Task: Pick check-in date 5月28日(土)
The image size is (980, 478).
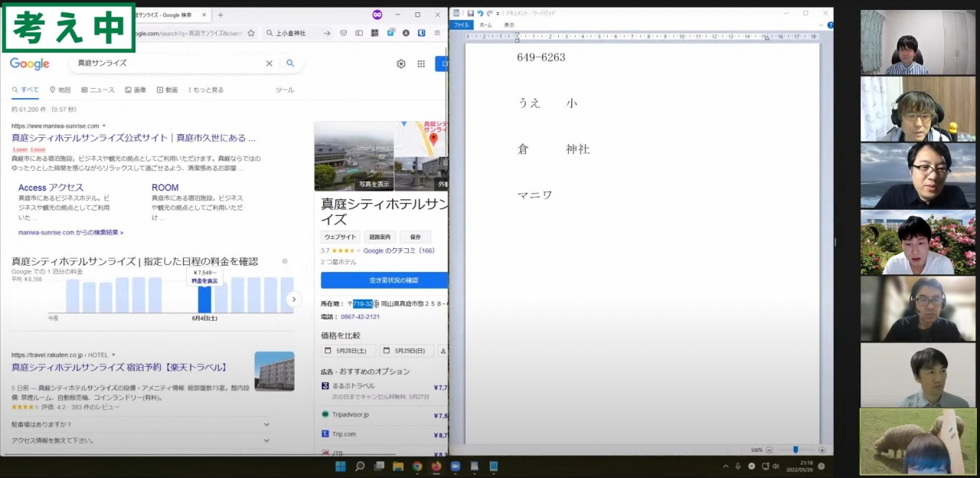Action: [x=348, y=351]
